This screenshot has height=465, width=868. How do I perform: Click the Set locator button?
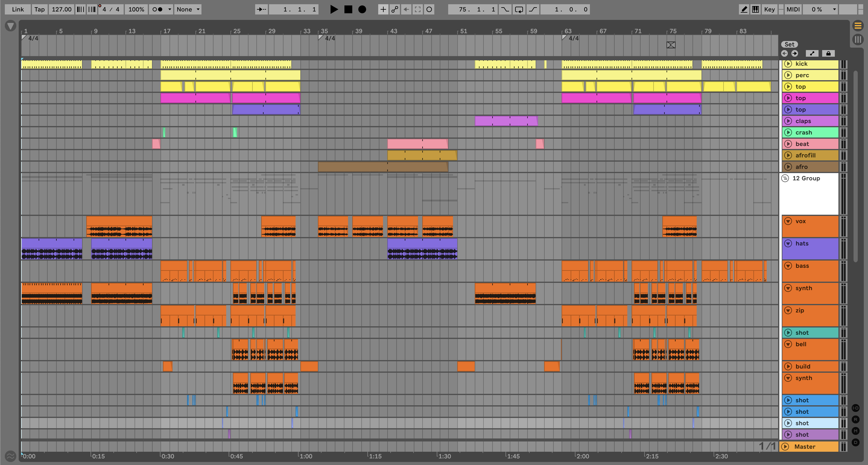(x=790, y=44)
